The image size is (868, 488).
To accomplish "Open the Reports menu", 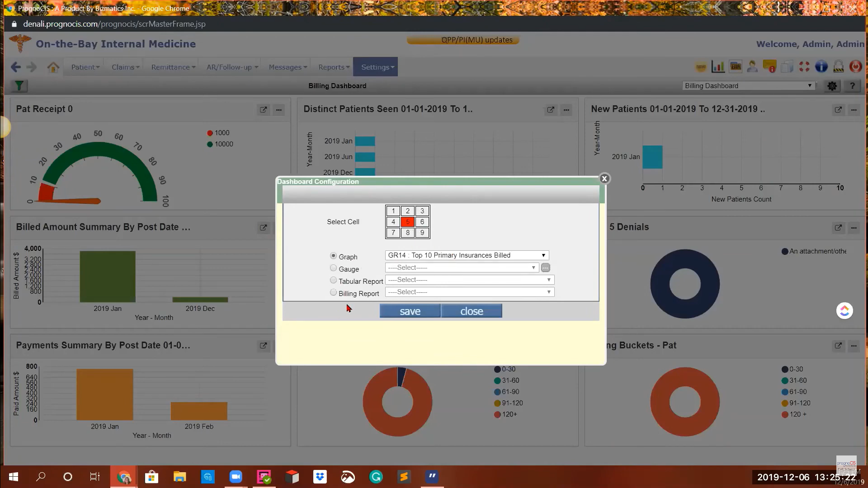I will [334, 67].
